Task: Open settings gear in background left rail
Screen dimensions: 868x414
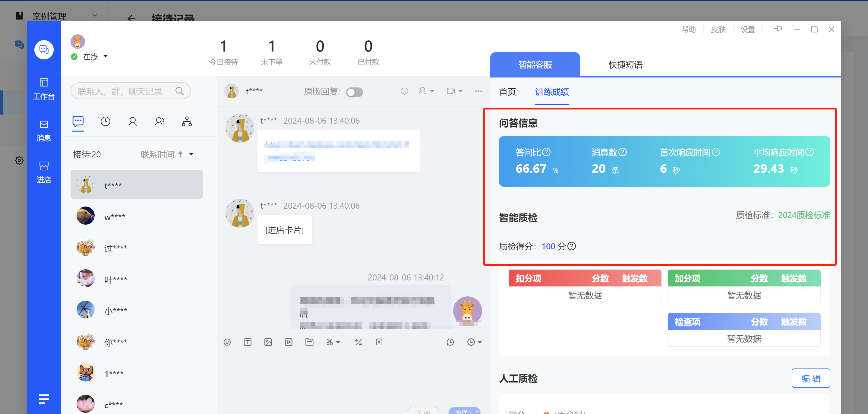Action: click(19, 160)
